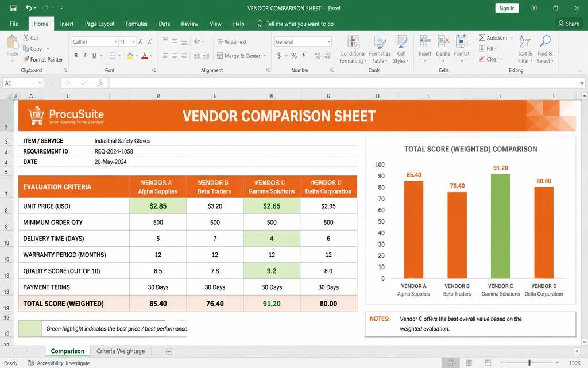Click the fill color bucket swatch

click(x=130, y=56)
